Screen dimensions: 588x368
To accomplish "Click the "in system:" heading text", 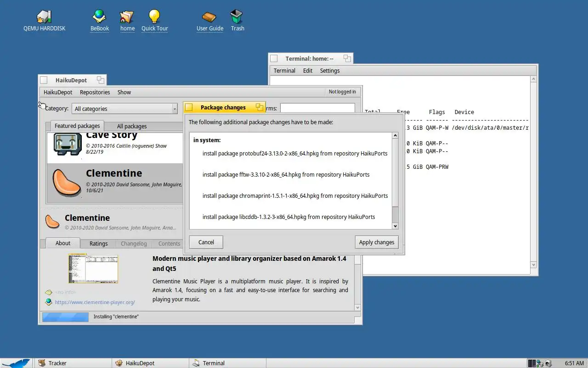I will point(207,140).
